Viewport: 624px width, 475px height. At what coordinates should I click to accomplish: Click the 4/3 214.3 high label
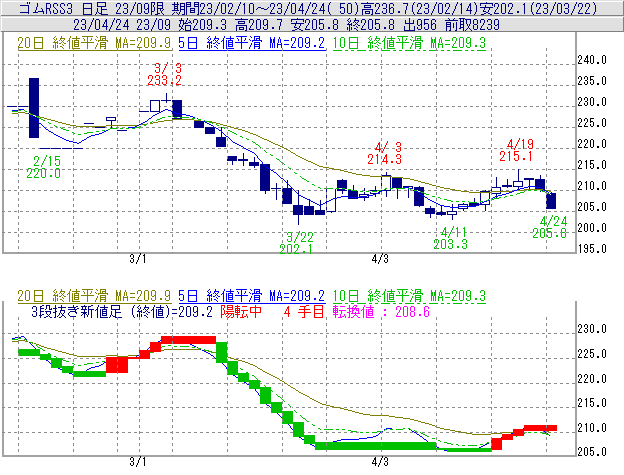tap(384, 154)
